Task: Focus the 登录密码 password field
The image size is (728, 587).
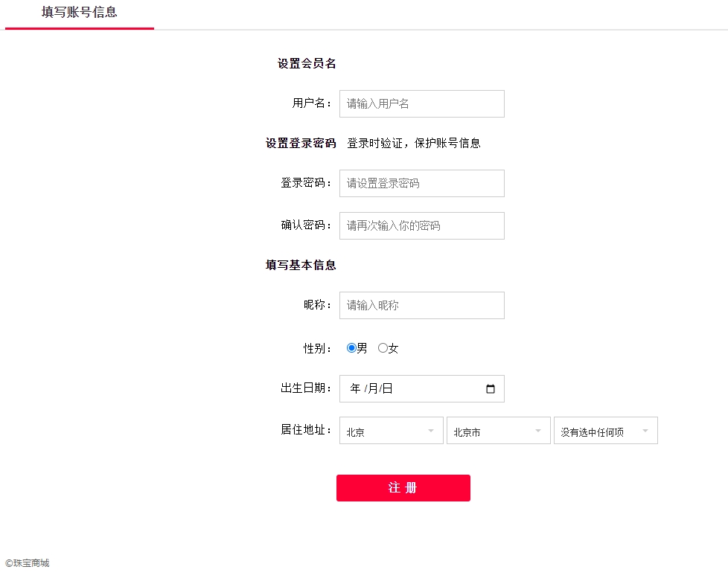Action: 421,183
